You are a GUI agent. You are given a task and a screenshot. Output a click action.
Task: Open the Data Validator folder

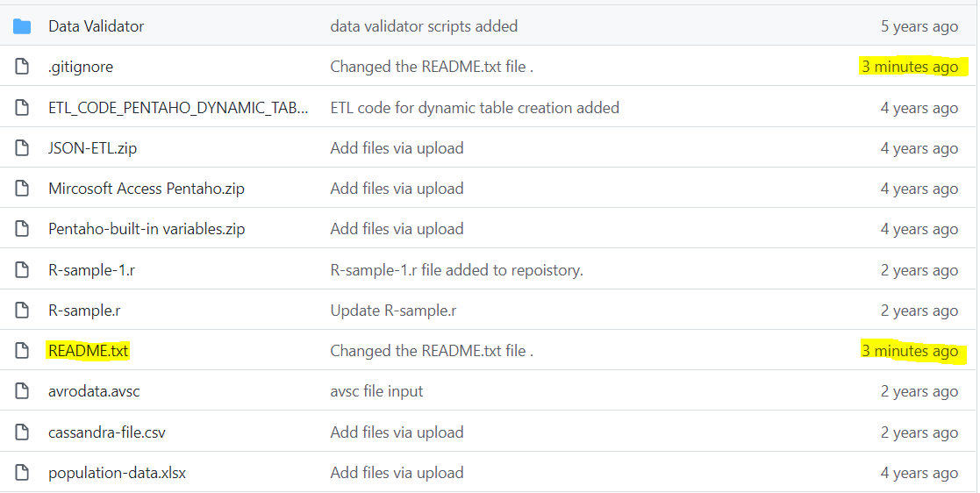(x=96, y=26)
